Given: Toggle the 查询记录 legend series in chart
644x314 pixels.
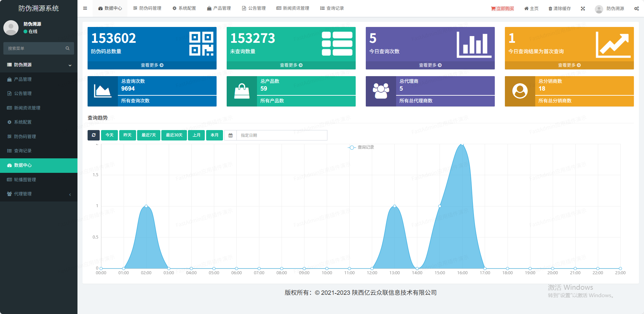Looking at the screenshot, I should (361, 148).
